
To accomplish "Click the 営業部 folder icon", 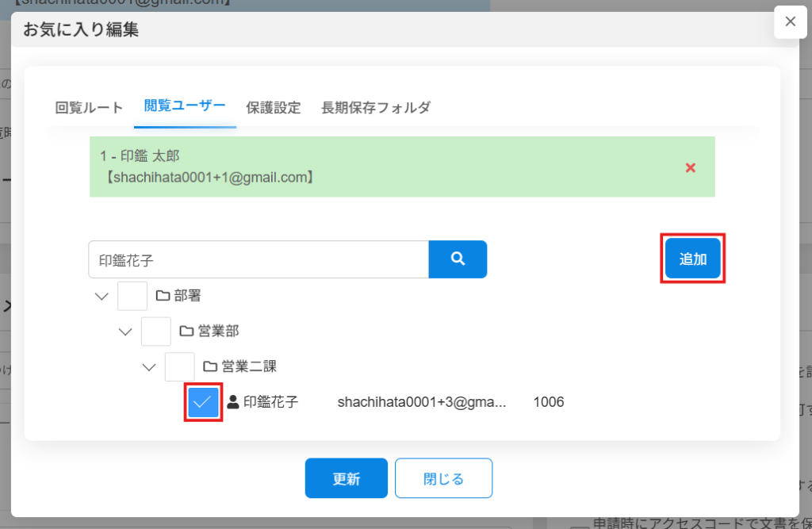I will 186,331.
